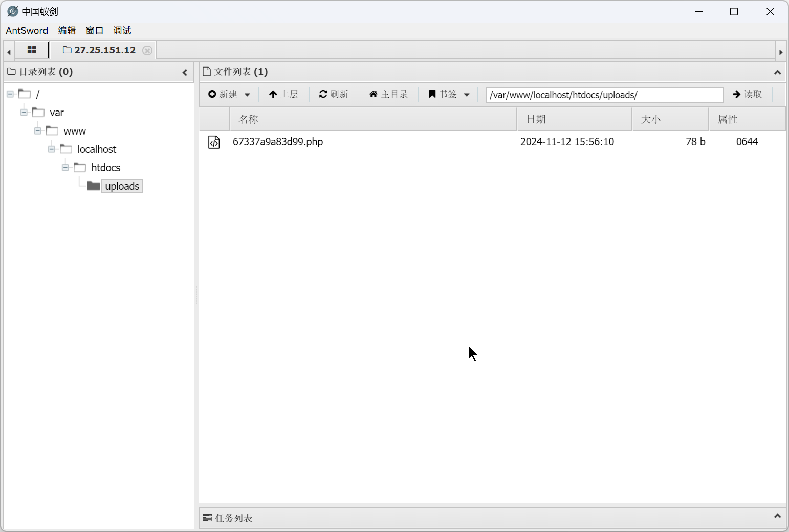Jump to home directory (主目录)
The width and height of the screenshot is (789, 532).
[389, 94]
